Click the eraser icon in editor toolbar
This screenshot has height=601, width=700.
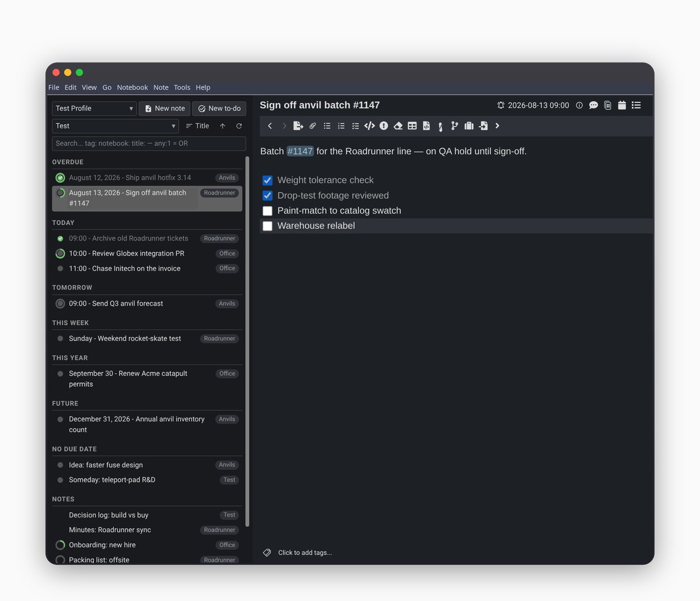(398, 126)
